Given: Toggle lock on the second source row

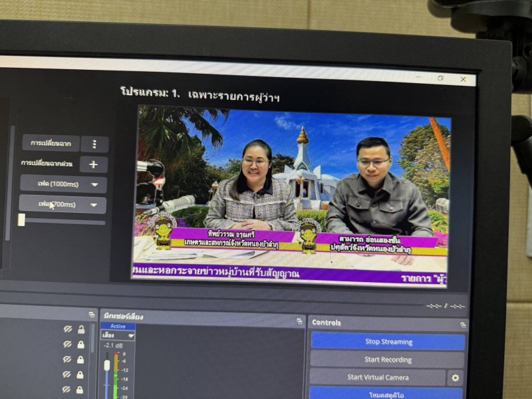Looking at the screenshot, I should point(81,344).
